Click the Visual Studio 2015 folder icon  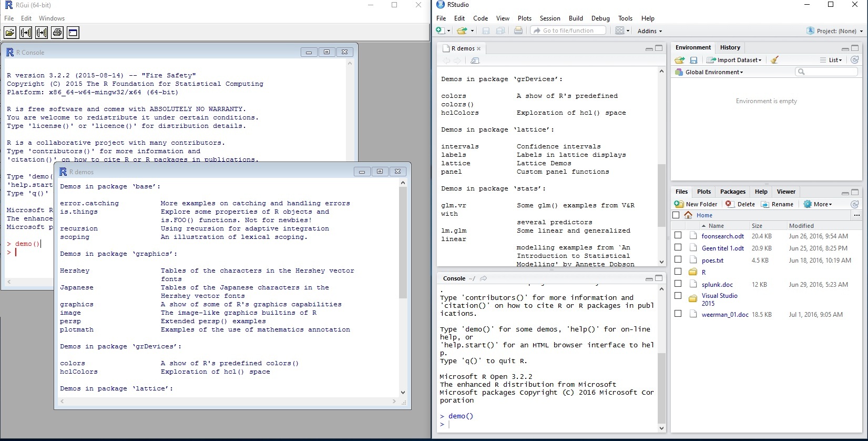coord(693,299)
